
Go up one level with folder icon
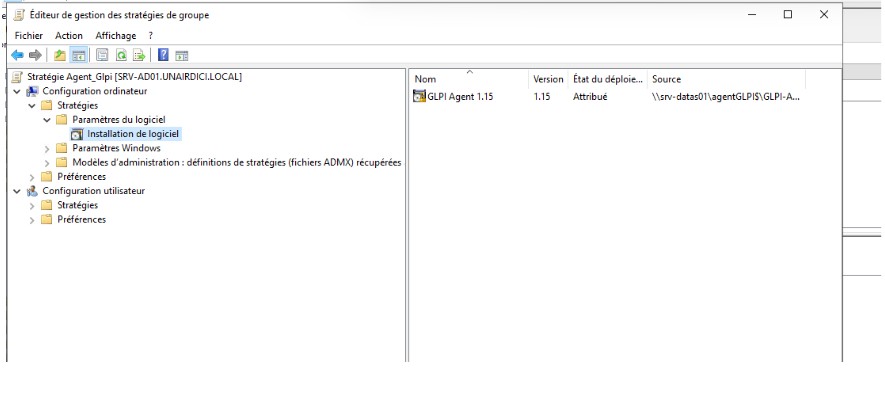[60, 55]
